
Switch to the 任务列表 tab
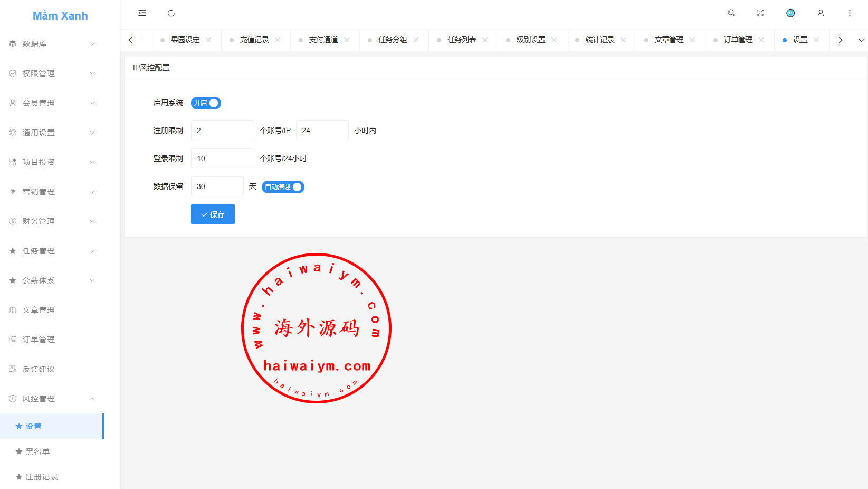[x=462, y=40]
